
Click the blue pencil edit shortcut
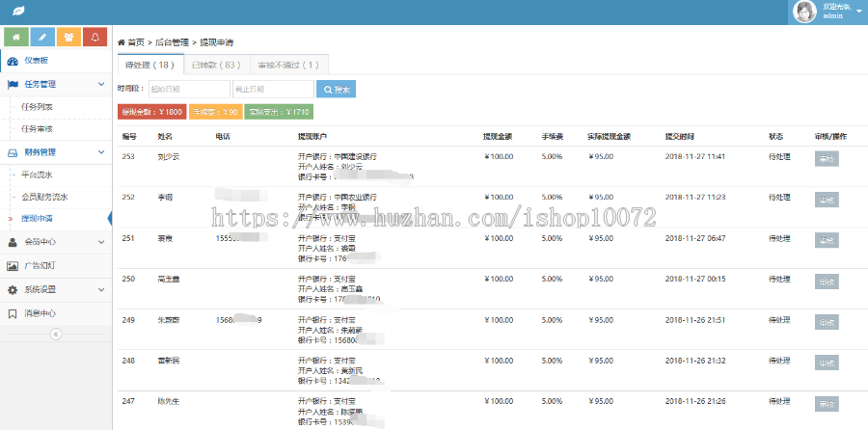42,37
